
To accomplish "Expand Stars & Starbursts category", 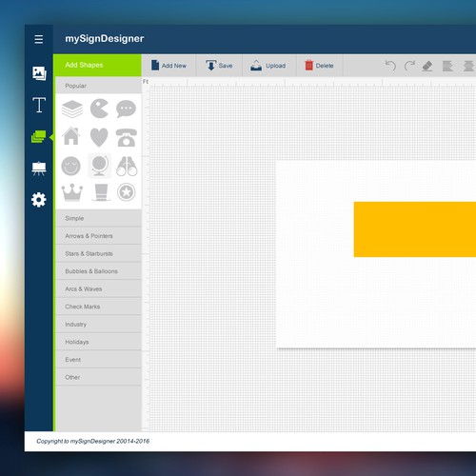I will 98,254.
